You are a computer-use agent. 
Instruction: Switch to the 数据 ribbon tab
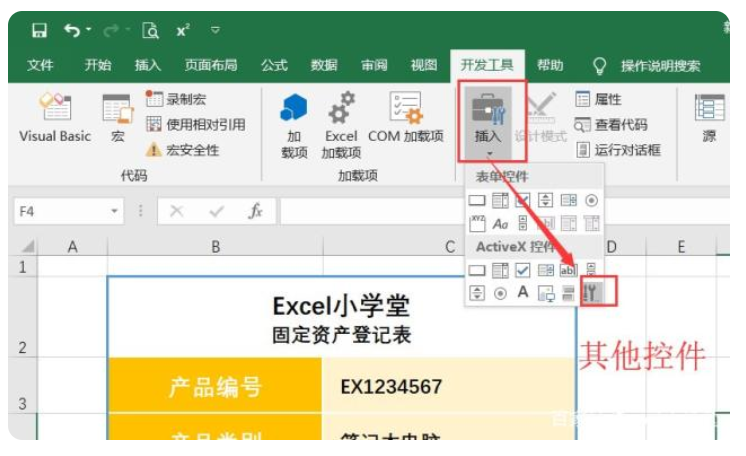tap(324, 65)
